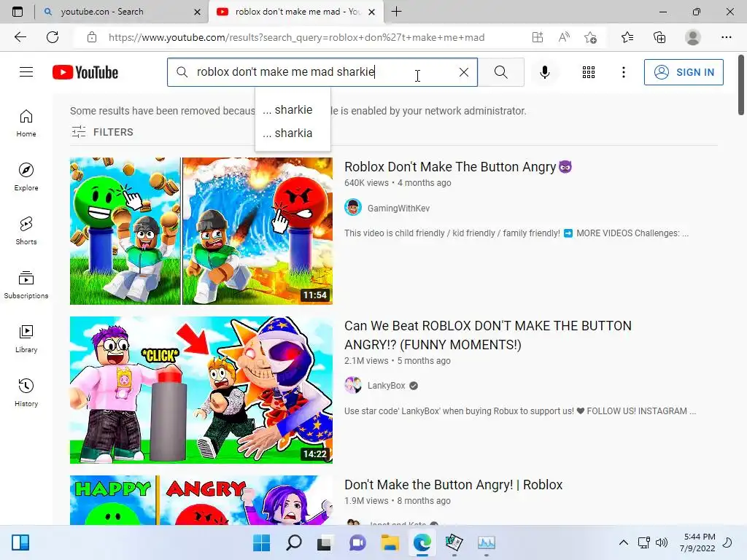Visit the GamingWithKev channel name

click(x=398, y=208)
